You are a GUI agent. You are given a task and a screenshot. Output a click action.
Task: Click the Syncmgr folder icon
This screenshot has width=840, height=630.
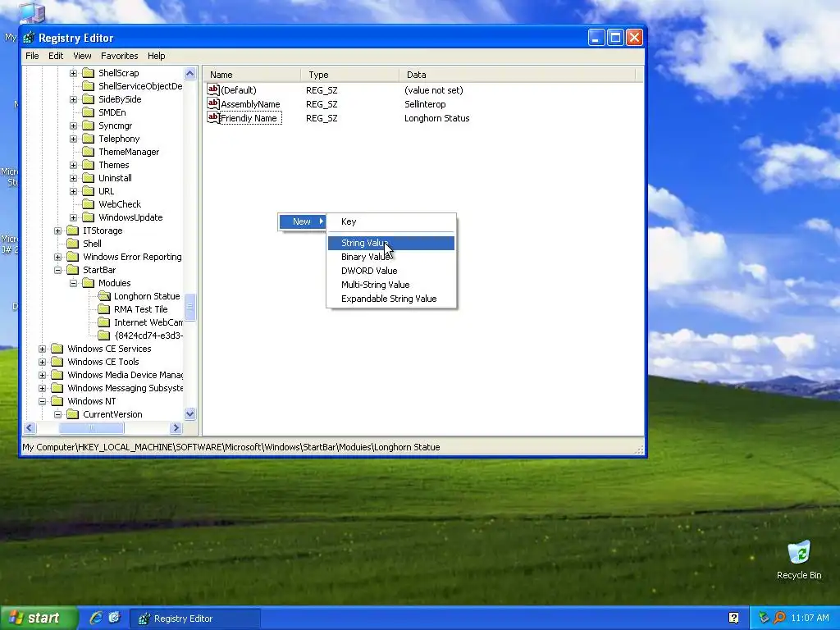[x=89, y=126]
